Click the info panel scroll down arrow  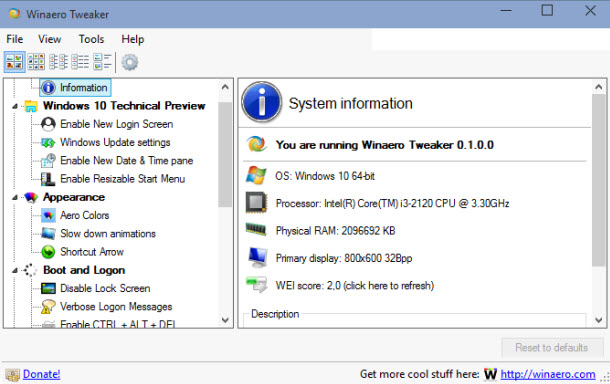pos(599,320)
